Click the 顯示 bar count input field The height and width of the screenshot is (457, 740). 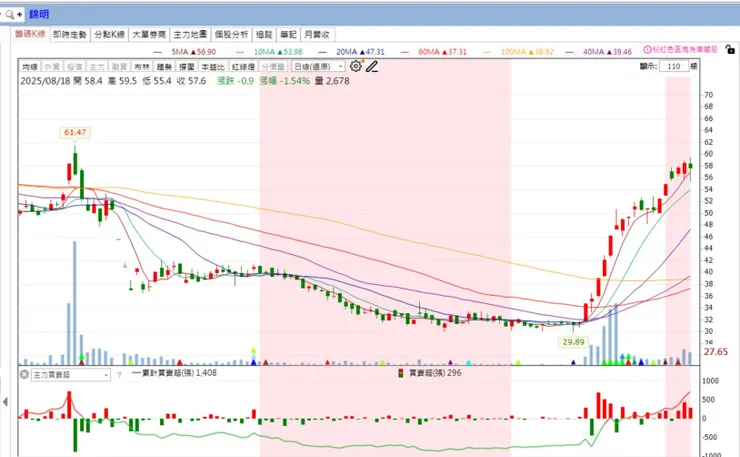point(673,66)
